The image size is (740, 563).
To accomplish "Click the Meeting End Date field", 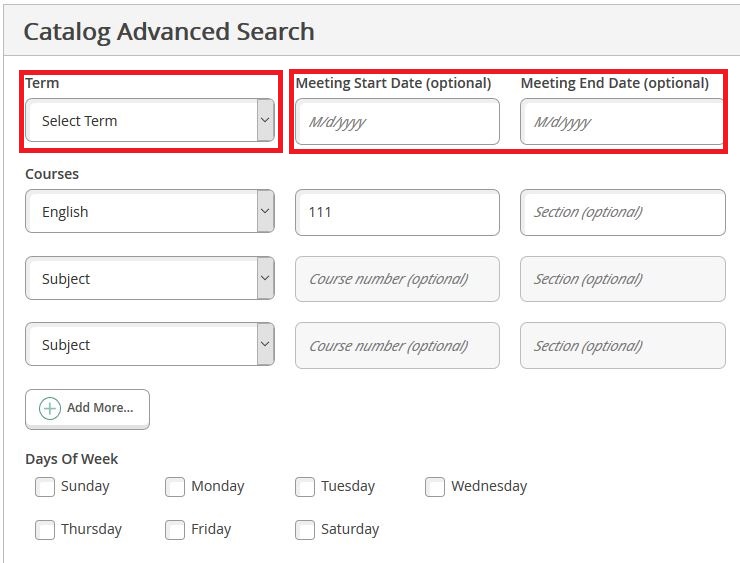I will 622,122.
